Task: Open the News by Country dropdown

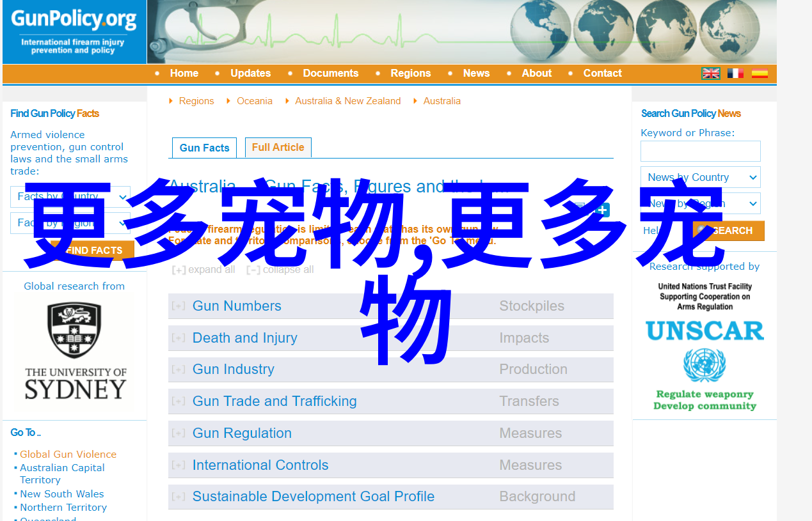Action: (701, 177)
